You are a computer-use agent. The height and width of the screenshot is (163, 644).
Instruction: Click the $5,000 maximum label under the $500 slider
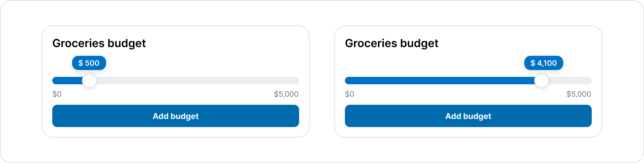[x=286, y=94]
